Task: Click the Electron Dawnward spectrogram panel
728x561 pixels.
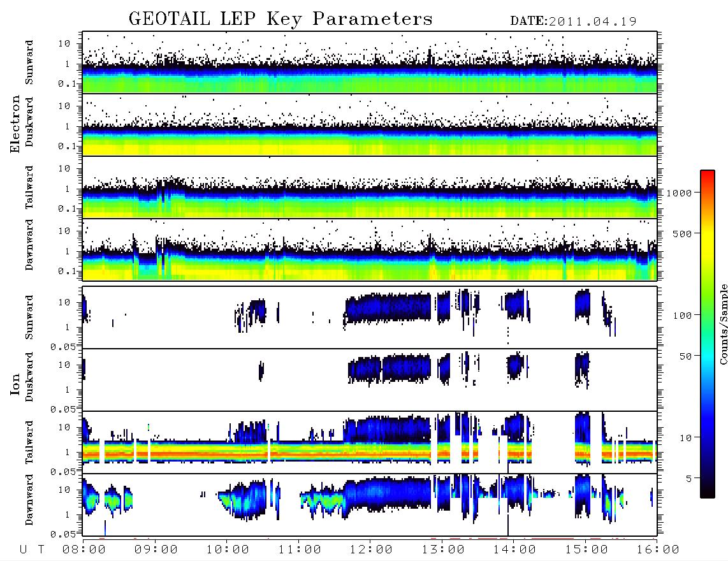Action: click(370, 249)
